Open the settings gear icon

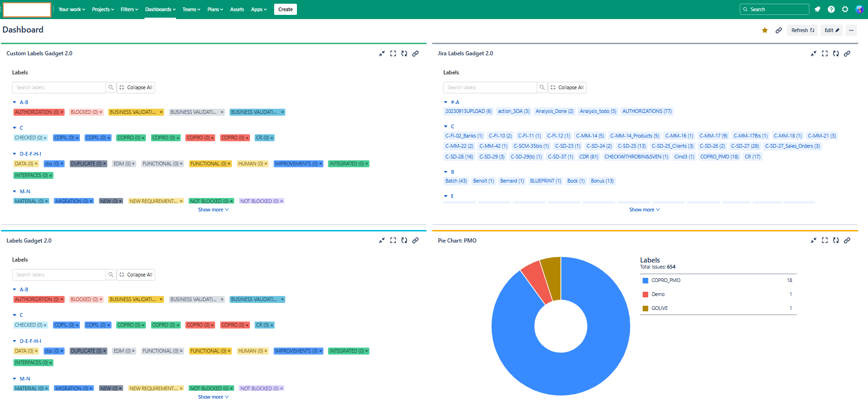[845, 9]
